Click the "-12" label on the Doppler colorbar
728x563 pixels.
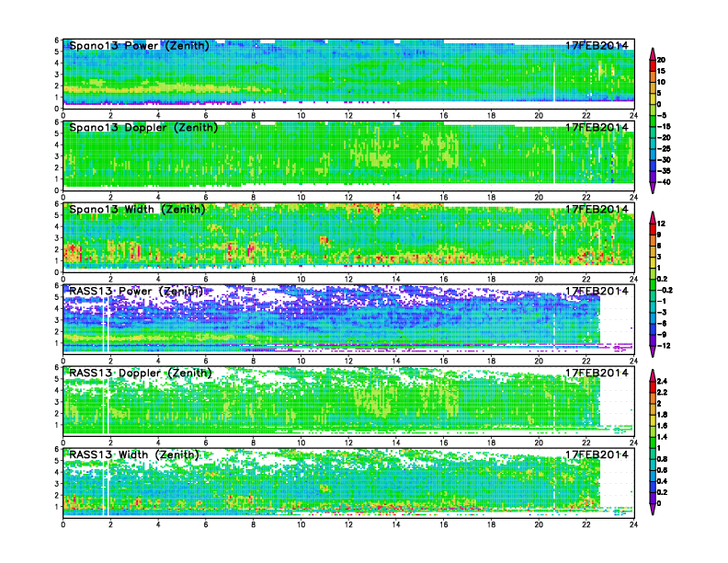tap(664, 346)
